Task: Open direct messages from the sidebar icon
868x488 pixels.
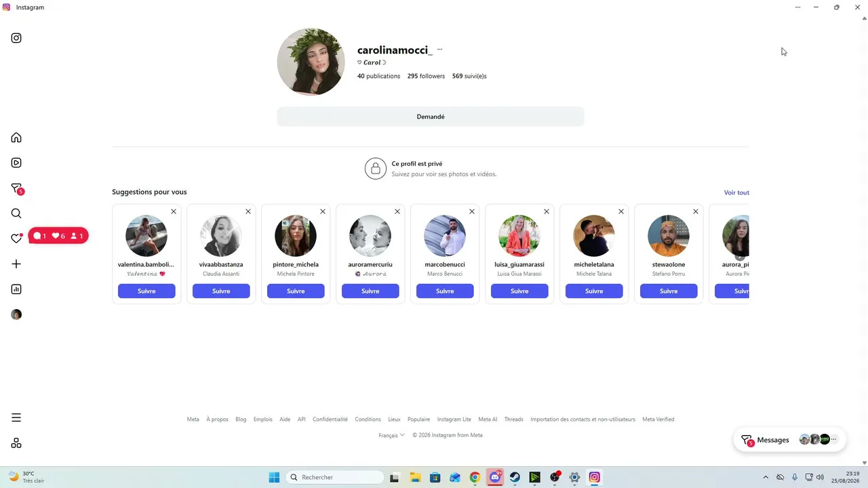Action: point(17,189)
